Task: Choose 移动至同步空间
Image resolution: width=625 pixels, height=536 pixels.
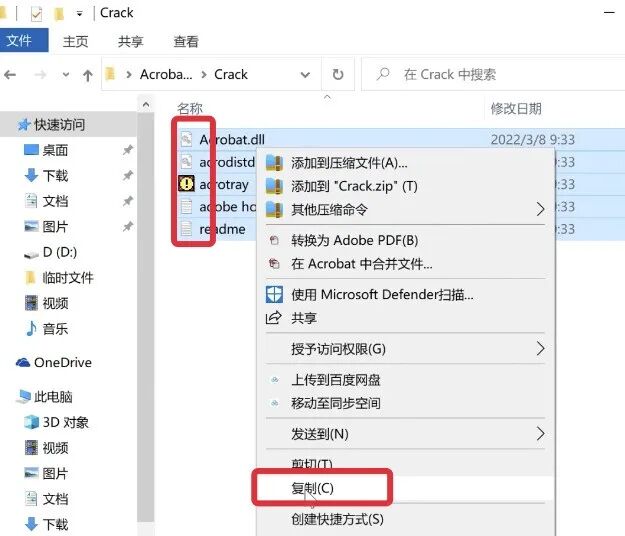Action: (406, 403)
